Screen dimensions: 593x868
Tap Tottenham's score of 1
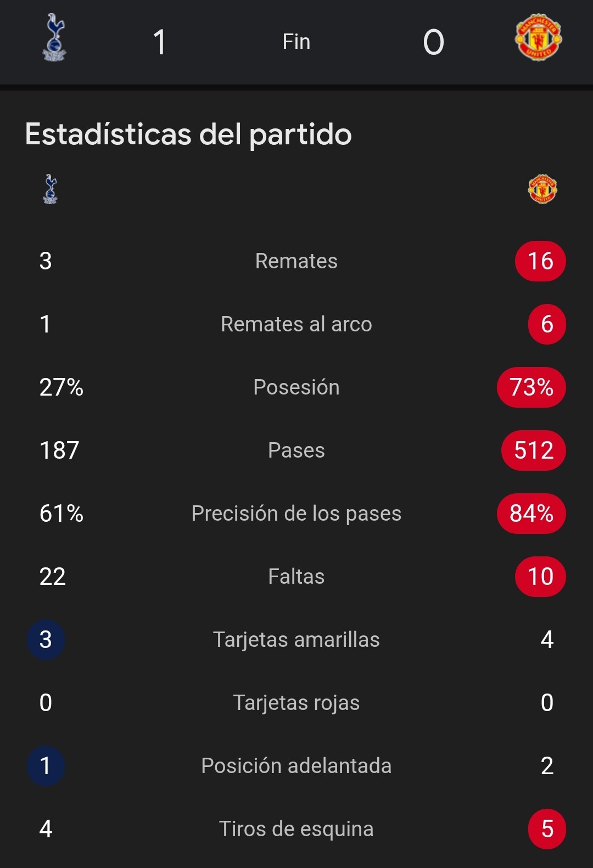(x=159, y=42)
